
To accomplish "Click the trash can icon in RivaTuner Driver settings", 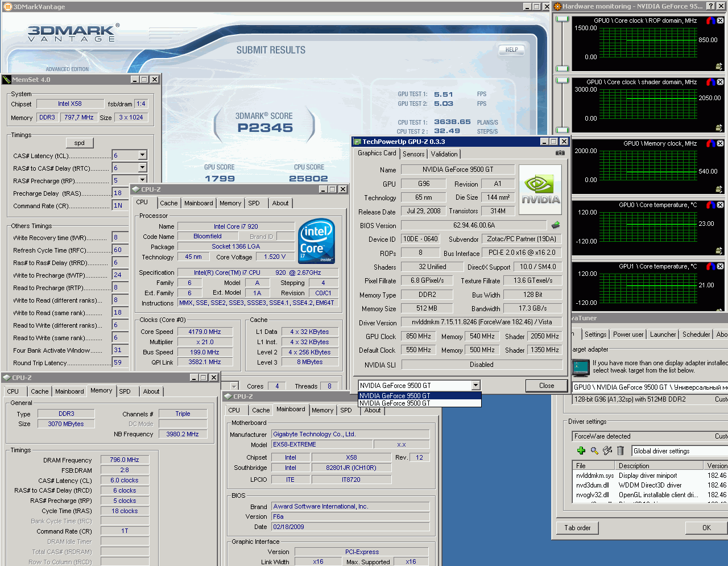I will click(621, 451).
